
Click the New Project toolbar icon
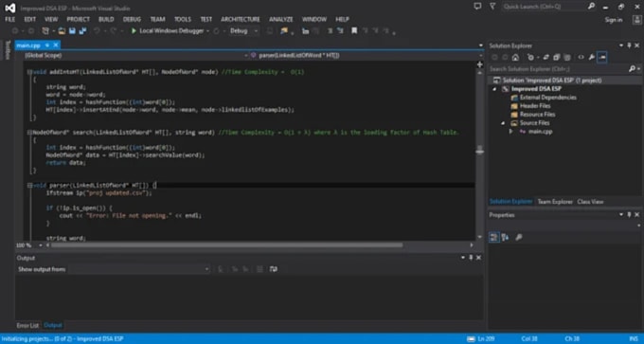pyautogui.click(x=45, y=31)
